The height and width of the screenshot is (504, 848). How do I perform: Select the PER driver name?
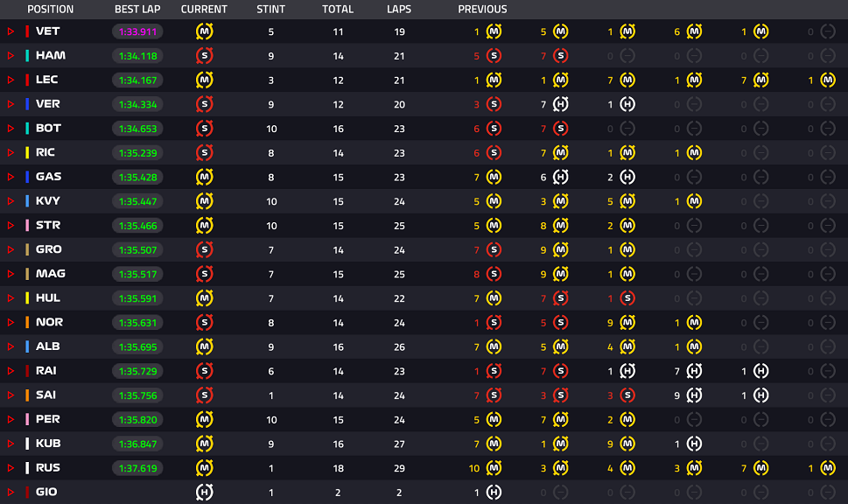[48, 419]
